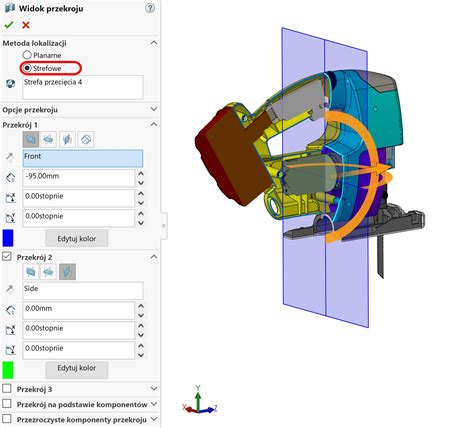The width and height of the screenshot is (474, 428).
Task: Confirm section view with green checkmark
Action: [9, 25]
